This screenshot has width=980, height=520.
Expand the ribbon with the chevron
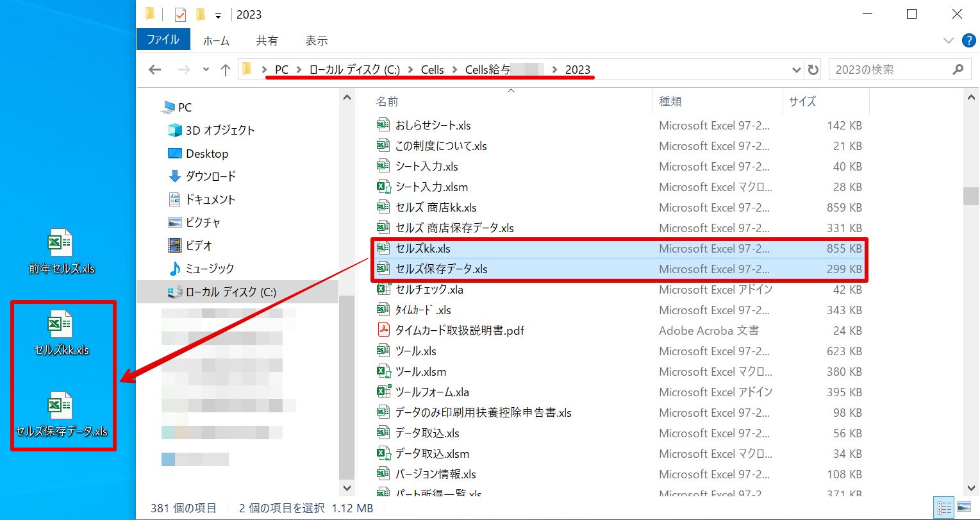tap(949, 40)
